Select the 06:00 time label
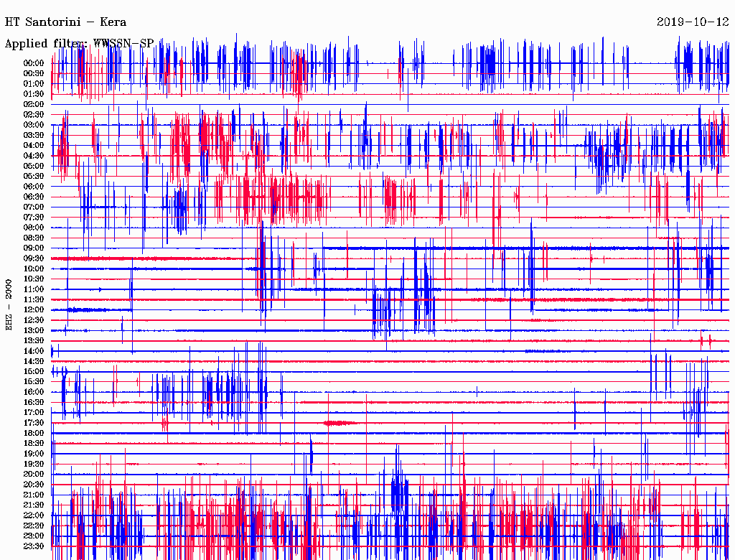Image resolution: width=735 pixels, height=560 pixels. pyautogui.click(x=34, y=187)
